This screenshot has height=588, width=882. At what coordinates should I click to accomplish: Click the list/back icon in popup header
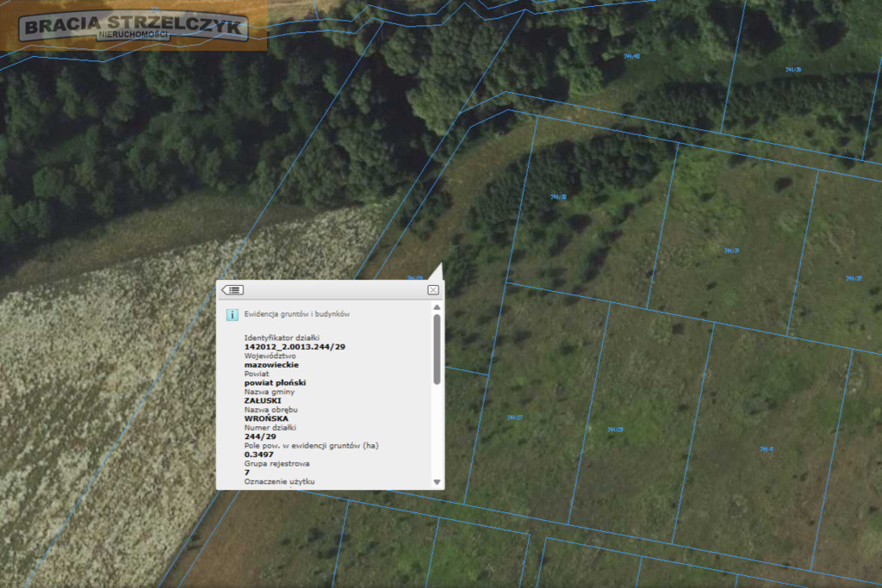click(233, 290)
